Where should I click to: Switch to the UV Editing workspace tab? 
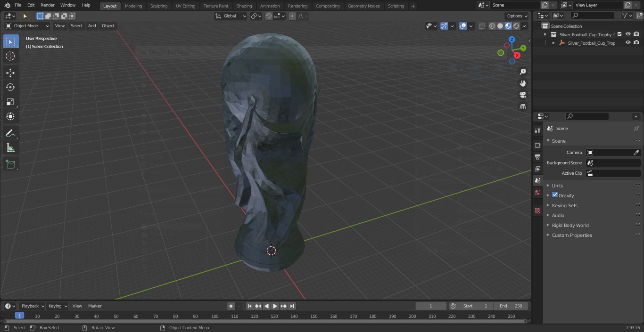click(x=185, y=6)
